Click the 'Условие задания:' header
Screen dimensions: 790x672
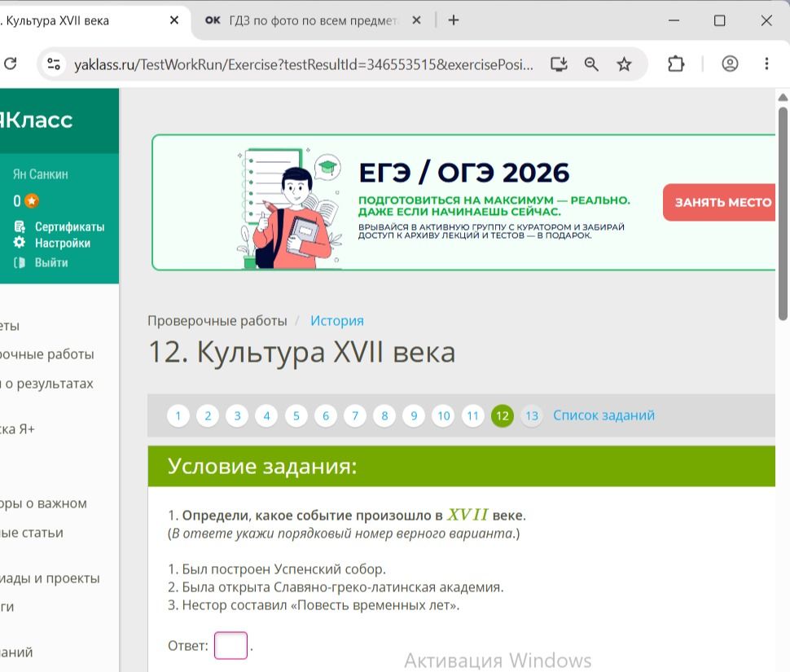click(x=462, y=466)
